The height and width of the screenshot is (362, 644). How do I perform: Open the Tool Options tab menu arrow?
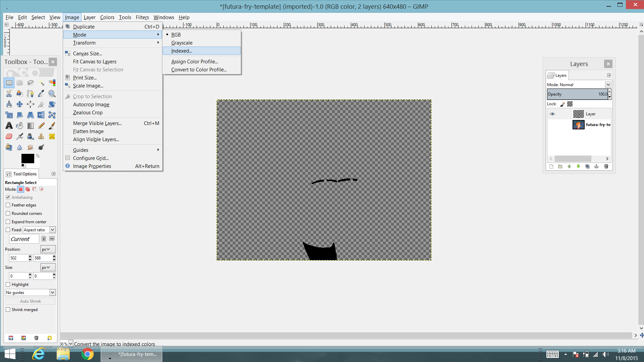[53, 174]
